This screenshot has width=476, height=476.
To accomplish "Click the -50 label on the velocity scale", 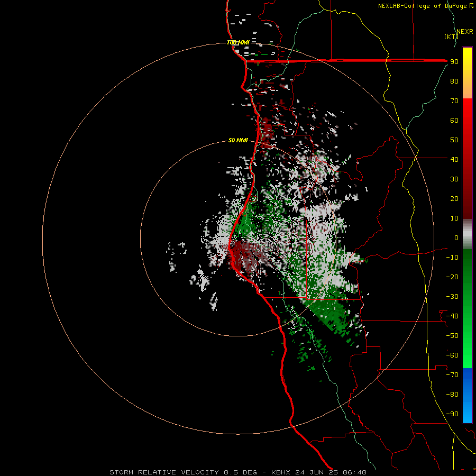I will 452,336.
